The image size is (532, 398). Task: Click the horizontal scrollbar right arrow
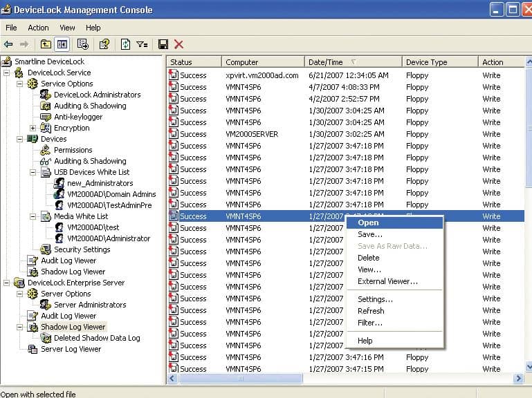tap(518, 379)
